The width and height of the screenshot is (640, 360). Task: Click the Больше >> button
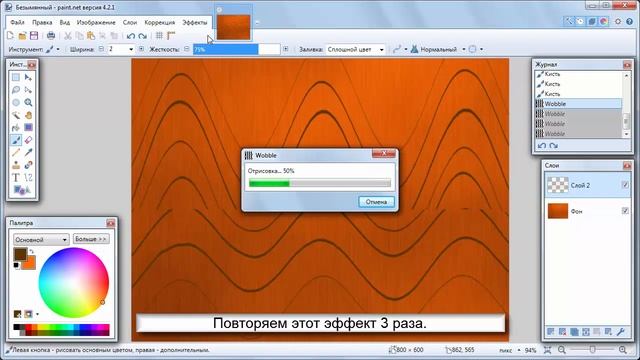[x=91, y=239]
